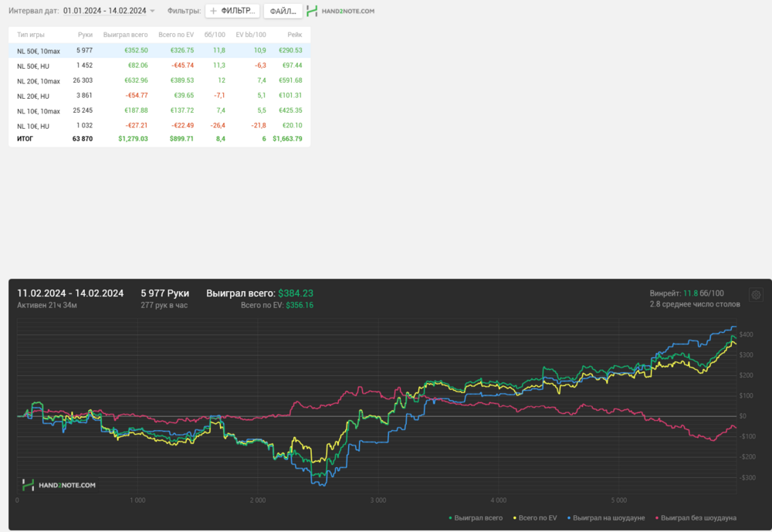Expand the date interval dropdown arrow
The width and height of the screenshot is (772, 532).
click(x=152, y=11)
